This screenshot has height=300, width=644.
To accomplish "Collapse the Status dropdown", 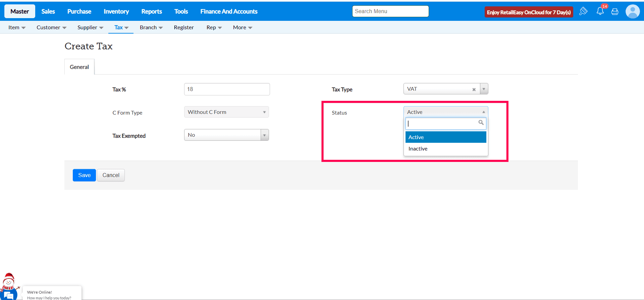I will [x=445, y=112].
